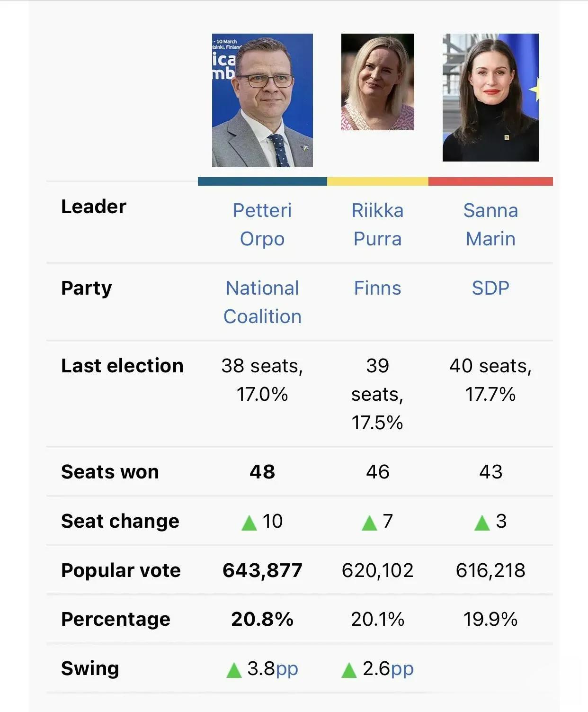Open the Riikka Purra link
This screenshot has width=588, height=712.
[x=378, y=225]
